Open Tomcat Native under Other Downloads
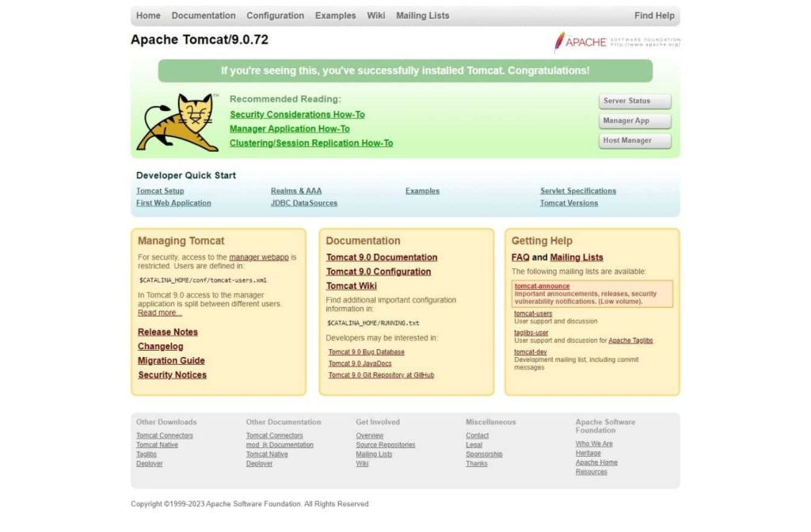 (x=158, y=445)
